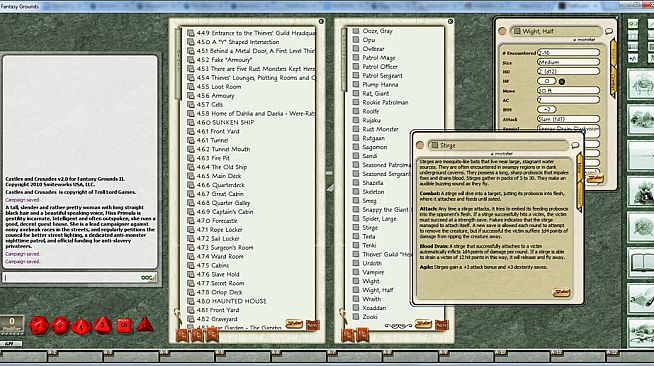Open the book icon in right sidebar
Screen dimensions: 654x366
click(x=641, y=263)
